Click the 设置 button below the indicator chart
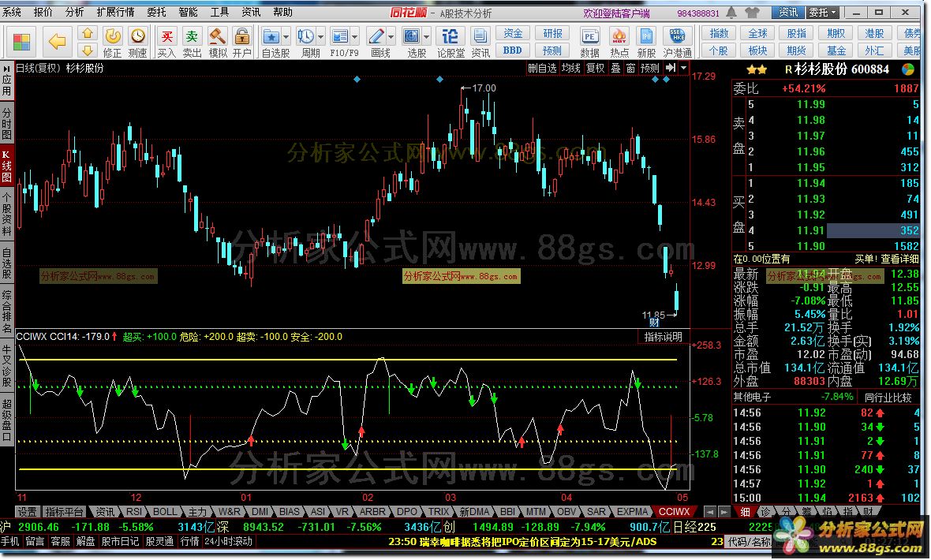 [x=27, y=511]
